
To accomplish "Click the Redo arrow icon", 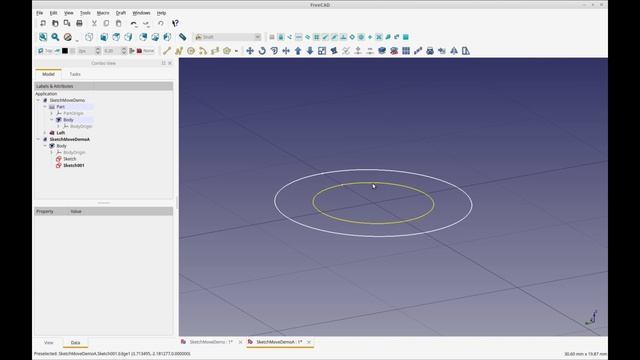I will coord(146,23).
